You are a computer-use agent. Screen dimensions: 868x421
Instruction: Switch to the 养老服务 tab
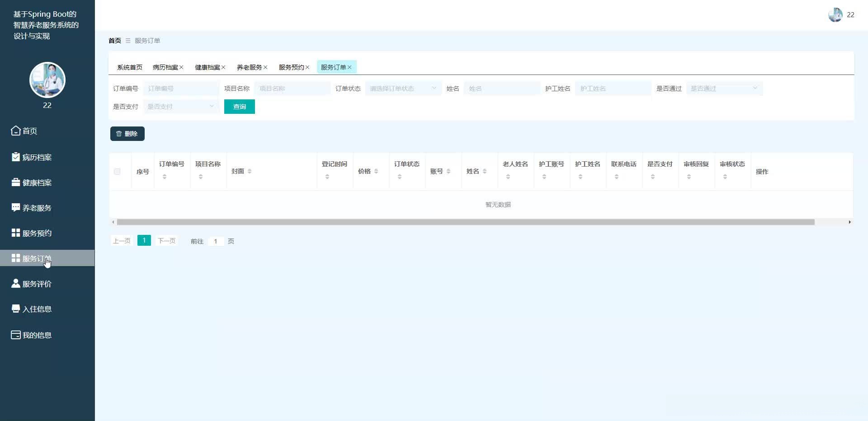(250, 67)
